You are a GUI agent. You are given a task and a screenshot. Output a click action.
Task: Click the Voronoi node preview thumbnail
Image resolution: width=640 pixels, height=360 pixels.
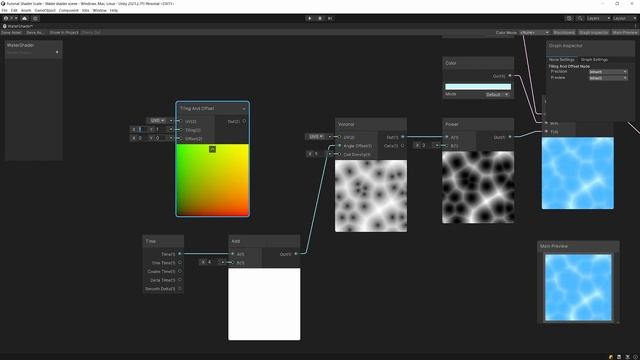tap(371, 196)
